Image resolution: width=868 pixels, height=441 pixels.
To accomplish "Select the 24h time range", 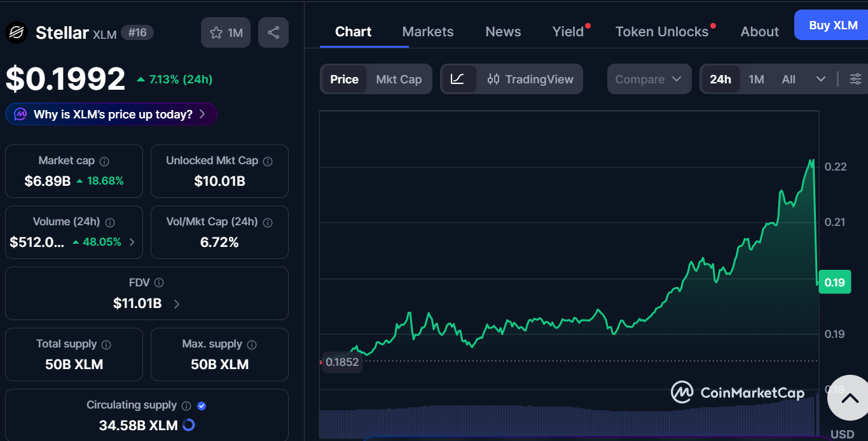I will pyautogui.click(x=720, y=79).
